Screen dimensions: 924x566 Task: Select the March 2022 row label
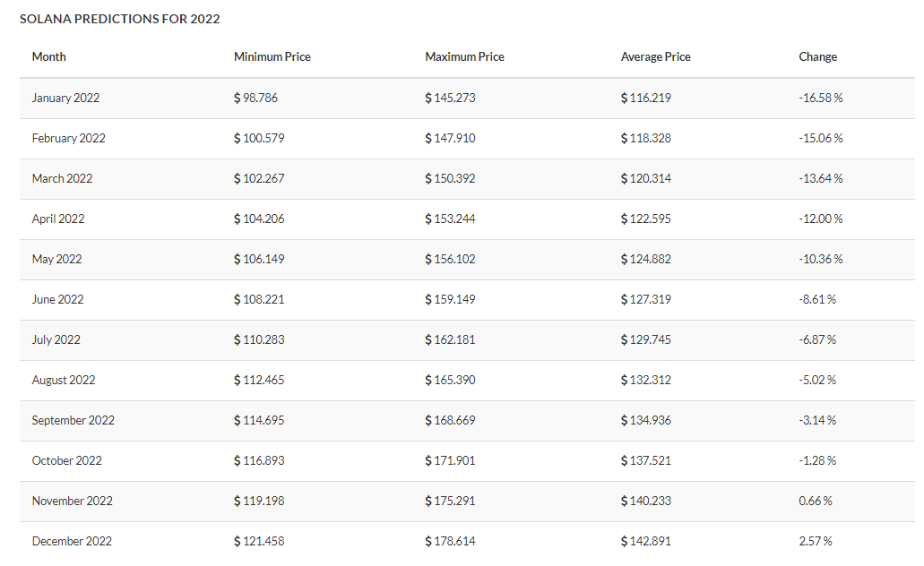click(x=62, y=178)
